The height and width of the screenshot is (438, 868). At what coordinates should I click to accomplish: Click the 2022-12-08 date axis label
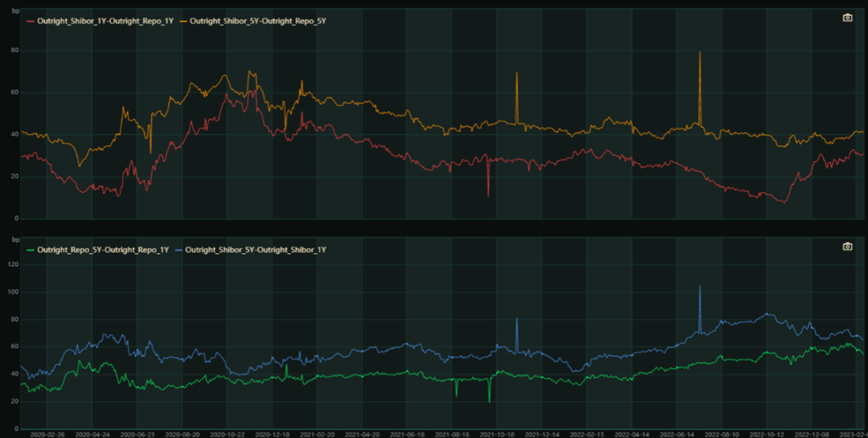click(812, 435)
